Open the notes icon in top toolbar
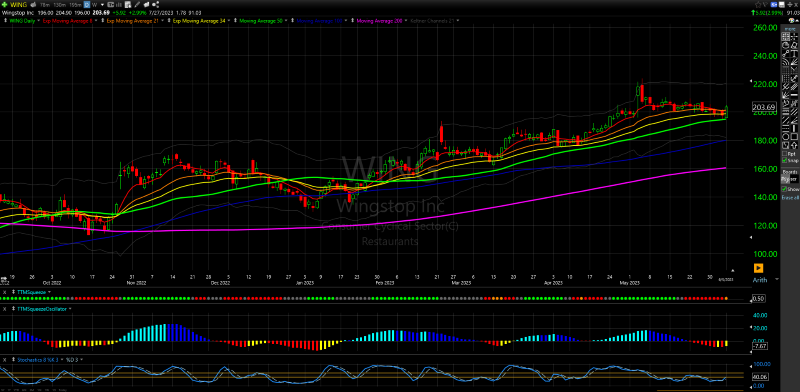The width and height of the screenshot is (800, 392). (x=128, y=5)
